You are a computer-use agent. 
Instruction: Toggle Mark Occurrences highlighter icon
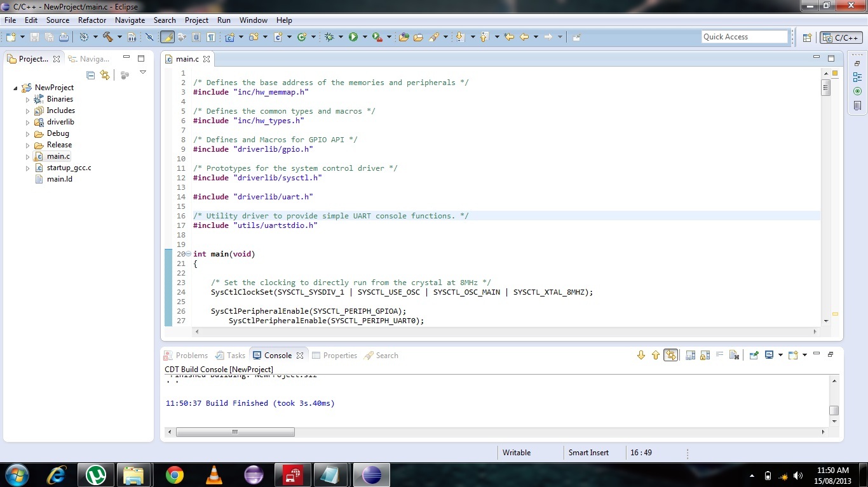(167, 37)
